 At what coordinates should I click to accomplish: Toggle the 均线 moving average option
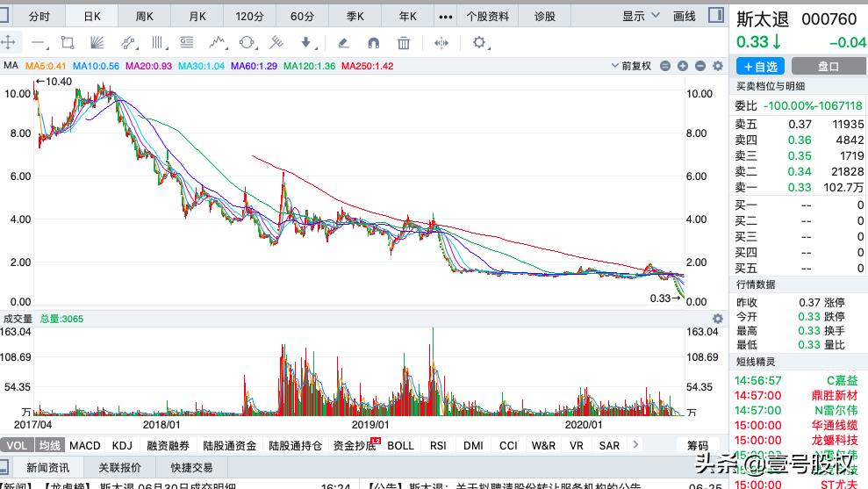[x=49, y=445]
